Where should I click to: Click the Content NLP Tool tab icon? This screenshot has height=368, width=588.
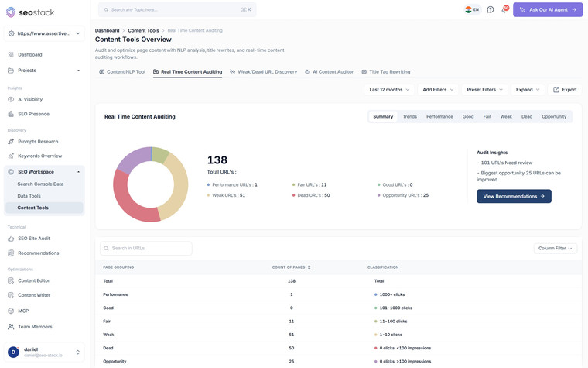pyautogui.click(x=101, y=72)
